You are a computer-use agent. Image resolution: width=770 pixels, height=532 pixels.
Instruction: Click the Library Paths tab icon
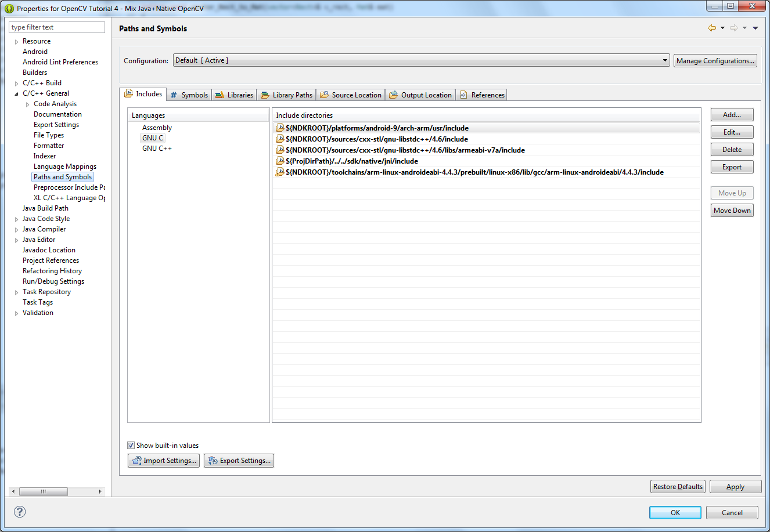tap(265, 95)
